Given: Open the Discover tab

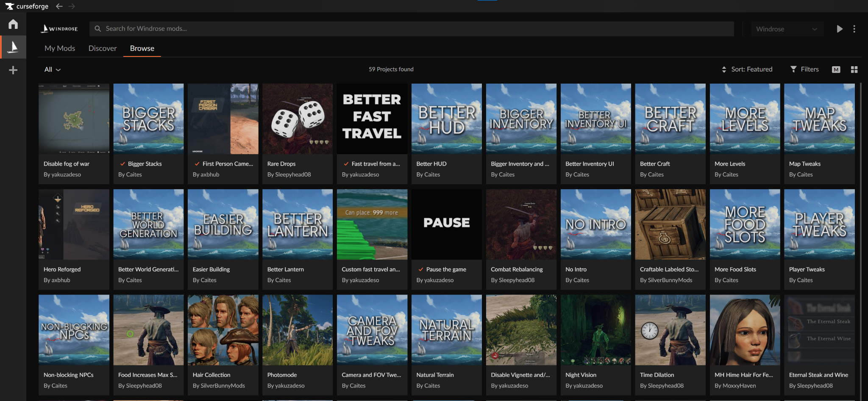Looking at the screenshot, I should tap(103, 48).
